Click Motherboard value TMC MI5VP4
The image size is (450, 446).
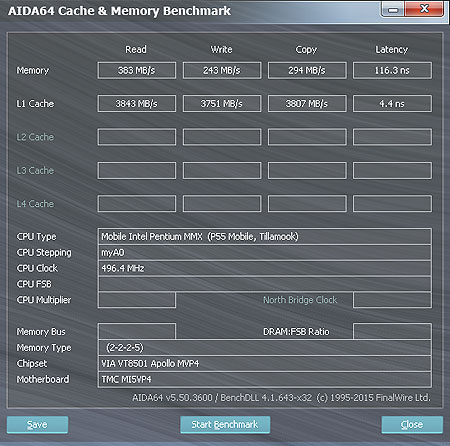coord(265,379)
